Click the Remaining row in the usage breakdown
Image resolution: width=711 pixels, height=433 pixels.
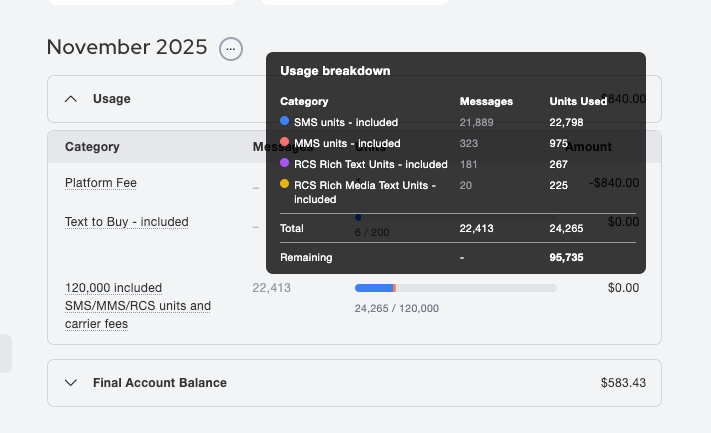pyautogui.click(x=306, y=257)
